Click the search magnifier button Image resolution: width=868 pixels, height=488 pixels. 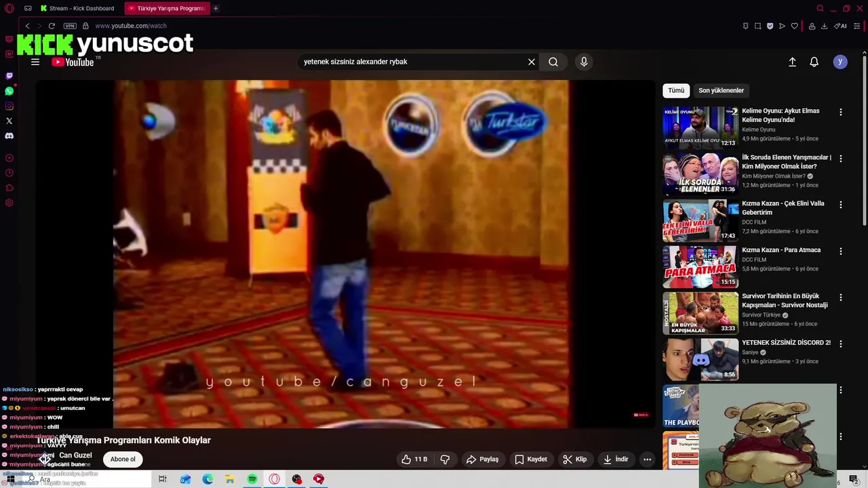553,62
